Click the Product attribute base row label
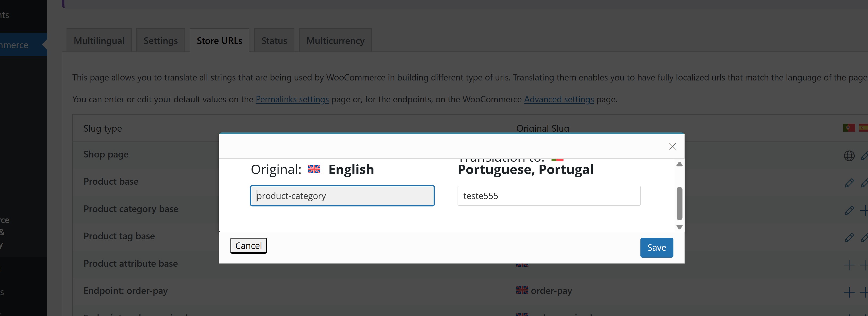This screenshot has width=868, height=316. point(130,264)
